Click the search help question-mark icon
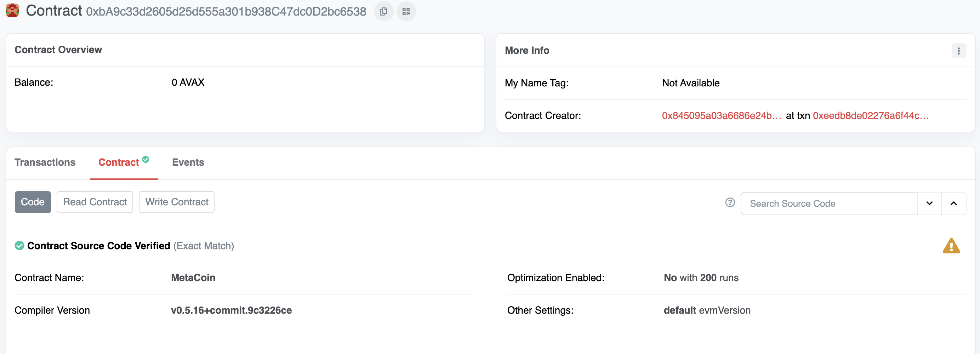The image size is (980, 354). click(x=730, y=203)
